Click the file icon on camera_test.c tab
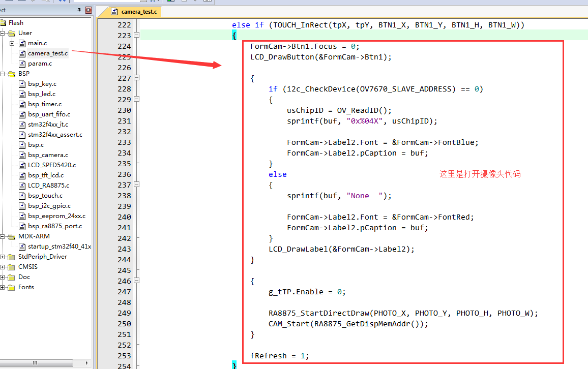Viewport: 588px width, 369px height. click(x=114, y=12)
